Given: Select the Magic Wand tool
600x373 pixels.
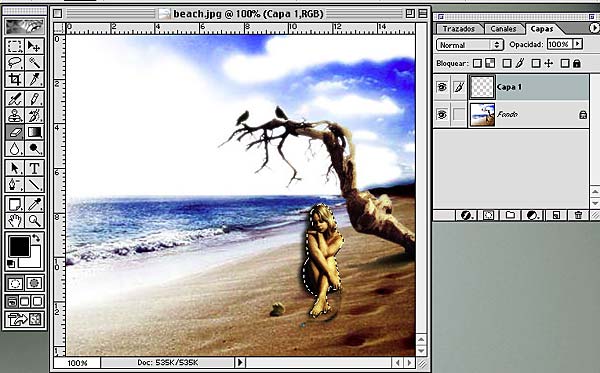Looking at the screenshot, I should click(34, 62).
